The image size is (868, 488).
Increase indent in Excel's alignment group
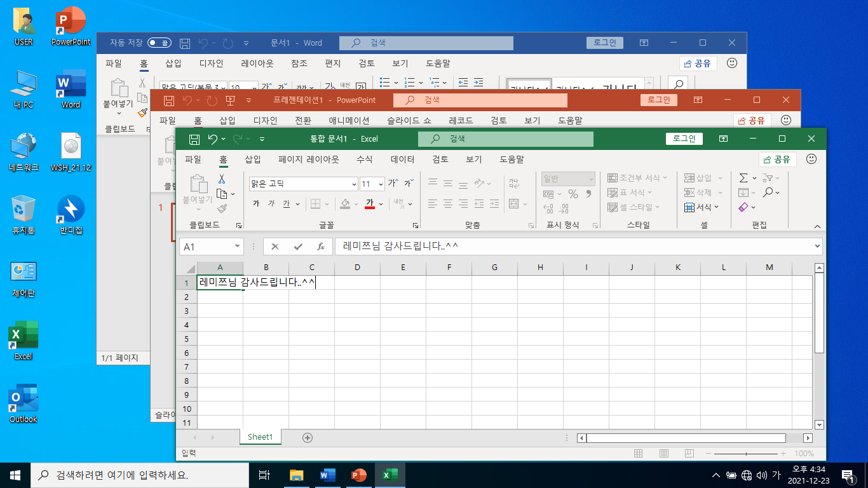[x=494, y=204]
